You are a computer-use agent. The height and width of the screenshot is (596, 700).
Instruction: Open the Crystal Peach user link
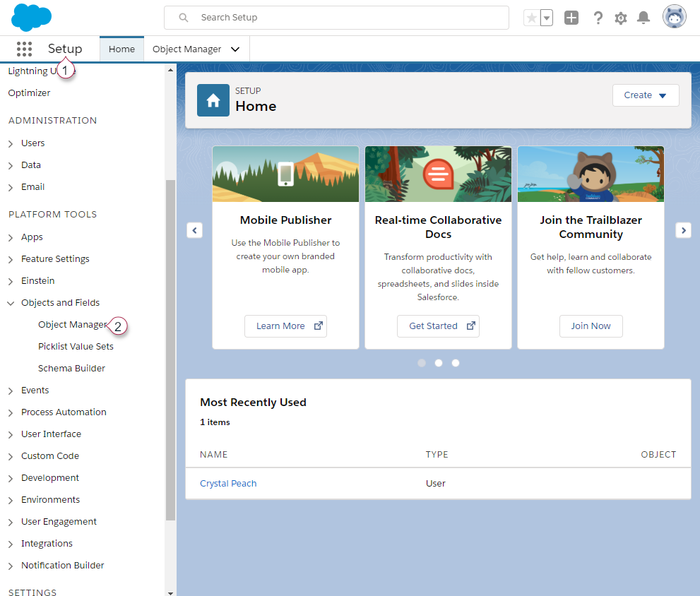(228, 483)
